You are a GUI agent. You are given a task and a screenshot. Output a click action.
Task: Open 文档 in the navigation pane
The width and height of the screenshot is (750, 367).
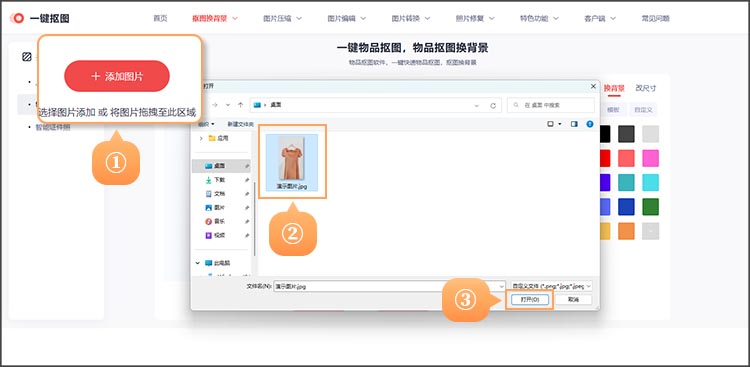221,194
